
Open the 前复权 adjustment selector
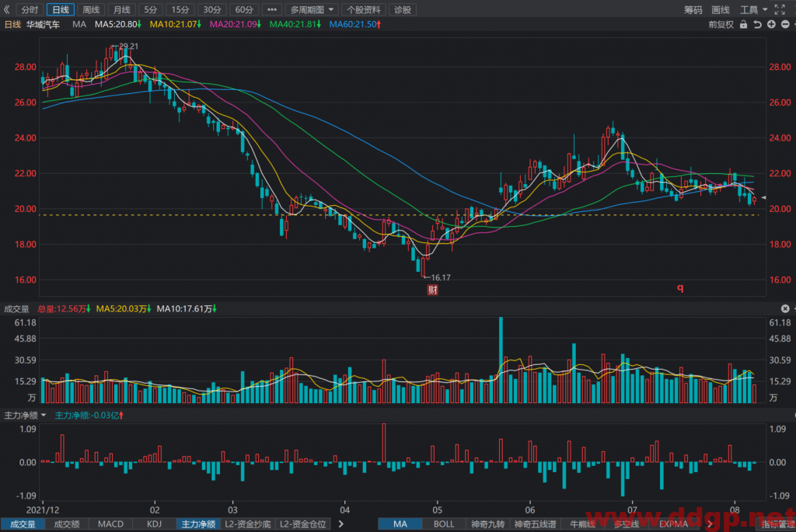point(721,24)
